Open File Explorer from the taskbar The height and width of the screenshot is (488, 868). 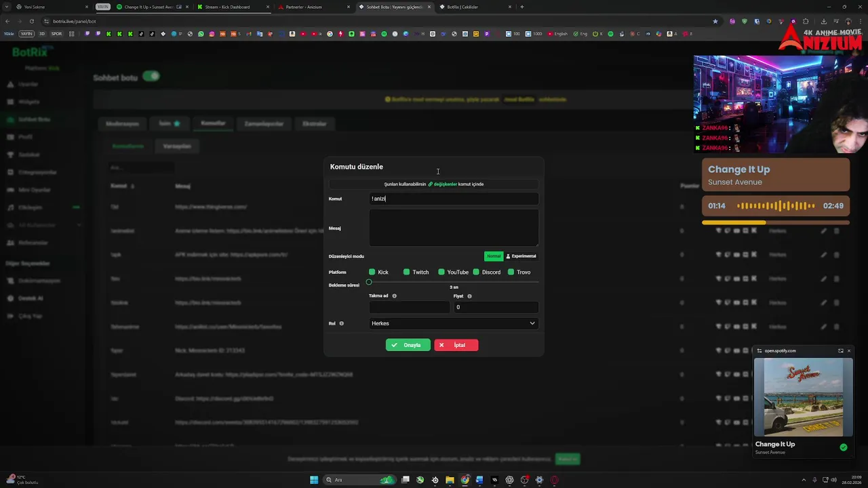(450, 480)
